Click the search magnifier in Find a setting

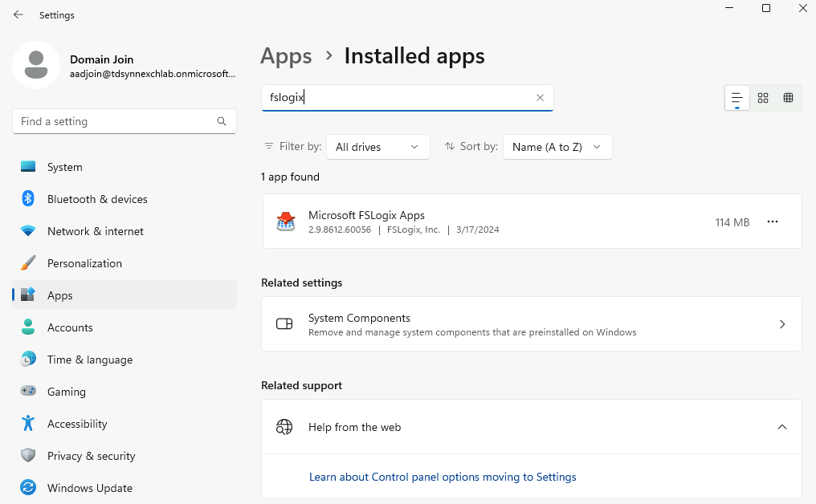click(x=222, y=121)
